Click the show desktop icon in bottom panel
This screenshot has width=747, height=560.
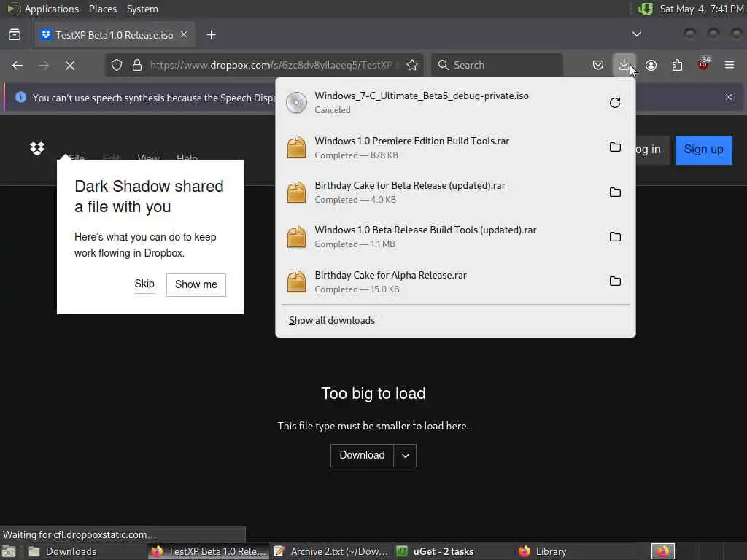9,551
